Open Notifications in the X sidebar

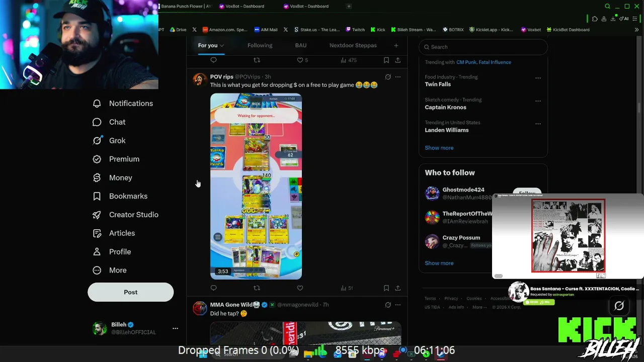click(123, 104)
